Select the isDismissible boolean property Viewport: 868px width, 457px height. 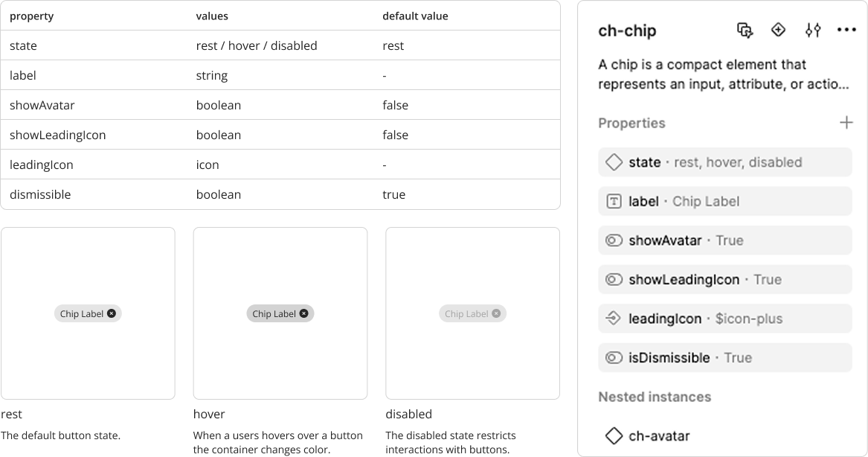pos(724,358)
